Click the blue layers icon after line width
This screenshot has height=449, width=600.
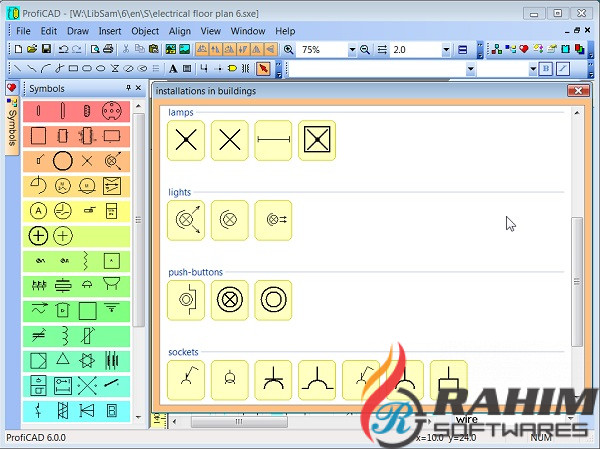click(462, 49)
